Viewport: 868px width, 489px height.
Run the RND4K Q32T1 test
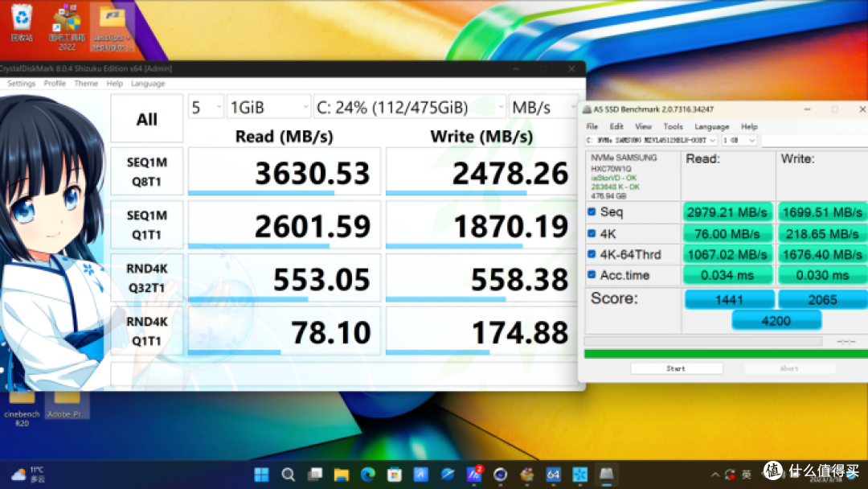(147, 278)
